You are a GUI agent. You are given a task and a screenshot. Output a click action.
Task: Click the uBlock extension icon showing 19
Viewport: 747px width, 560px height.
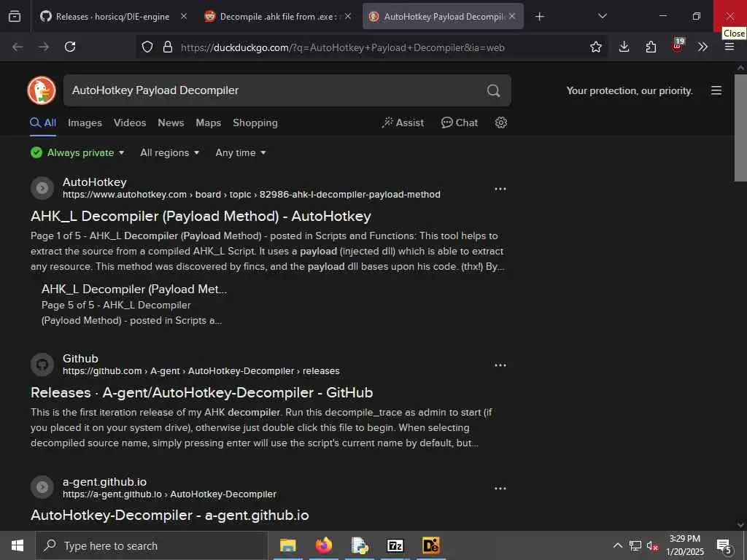678,46
